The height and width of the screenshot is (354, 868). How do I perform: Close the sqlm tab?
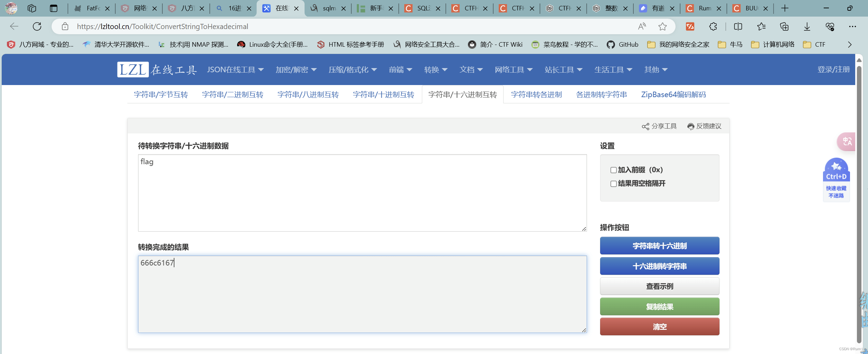(x=343, y=9)
